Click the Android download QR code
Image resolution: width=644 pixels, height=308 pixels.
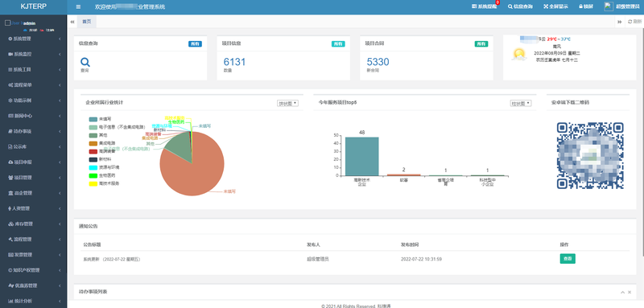coord(590,155)
